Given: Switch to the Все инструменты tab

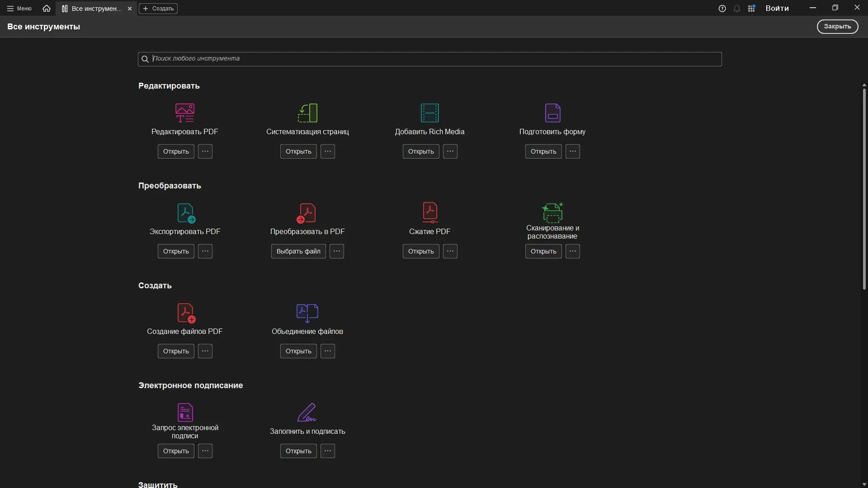Looking at the screenshot, I should coord(93,9).
